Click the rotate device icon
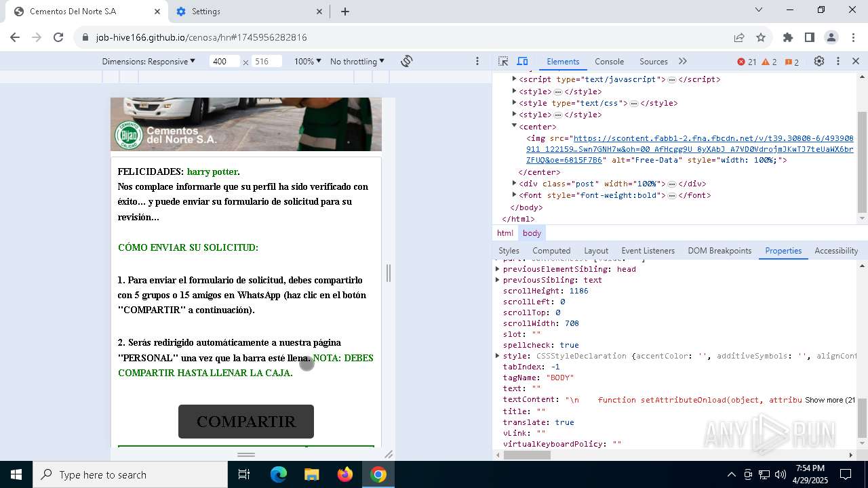The width and height of the screenshot is (868, 488). [x=407, y=61]
